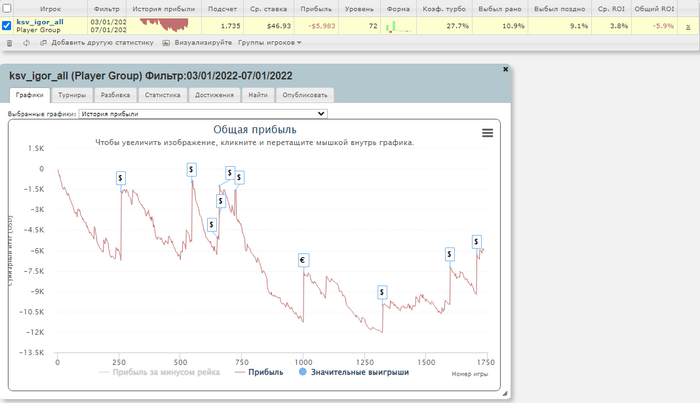700x403 pixels.
Task: Click the lowest dollar marker near game 625
Action: click(212, 224)
